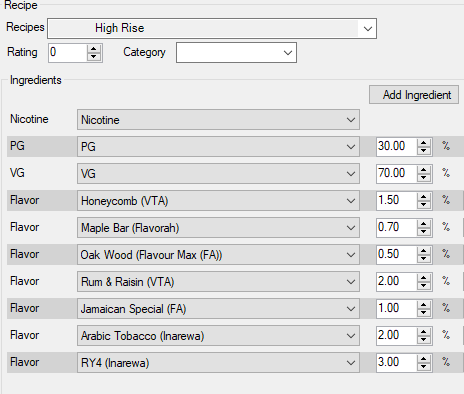Increase the Jamaican Special percentage up arrow
The width and height of the screenshot is (464, 394).
click(424, 305)
